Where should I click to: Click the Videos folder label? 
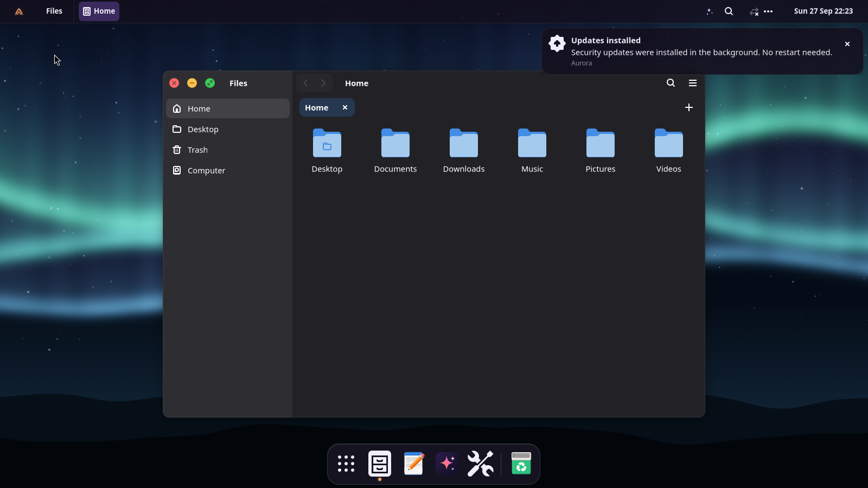[x=669, y=169]
